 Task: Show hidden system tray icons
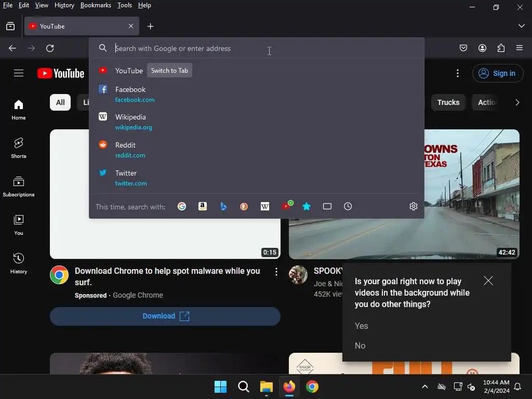(425, 387)
